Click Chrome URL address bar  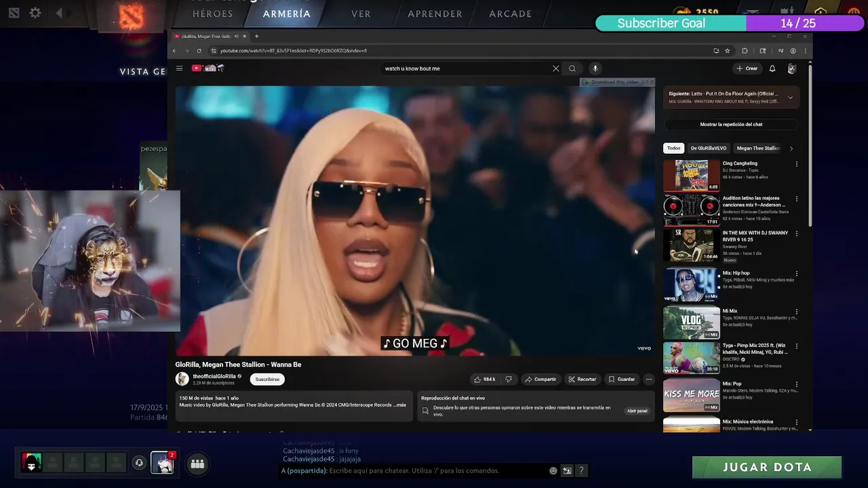coord(461,51)
